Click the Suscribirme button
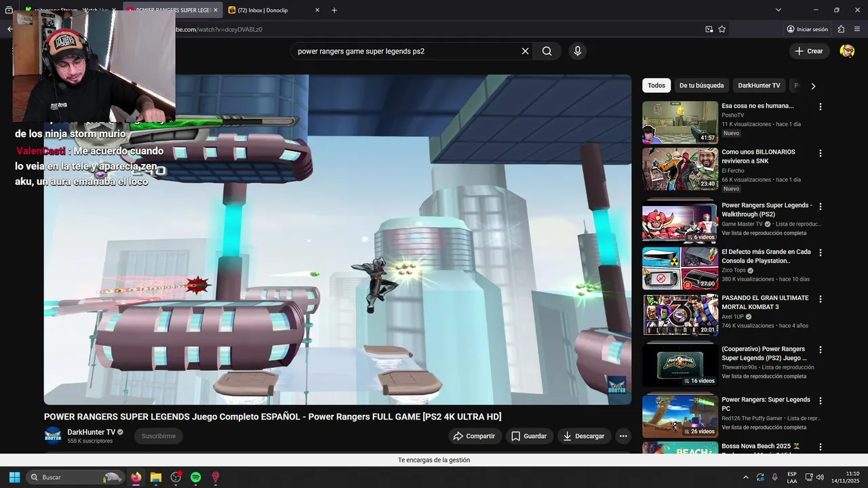The height and width of the screenshot is (488, 868). (159, 436)
